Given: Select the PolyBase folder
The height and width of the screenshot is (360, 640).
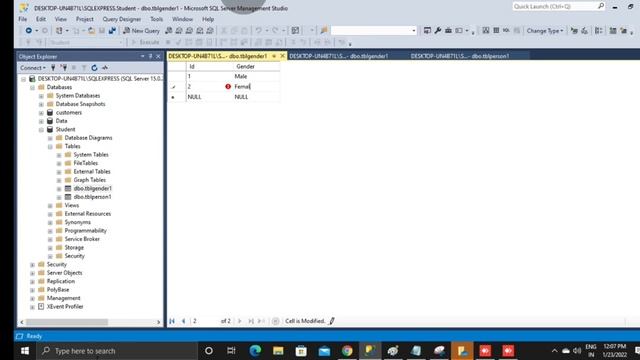Looking at the screenshot, I should (x=58, y=290).
